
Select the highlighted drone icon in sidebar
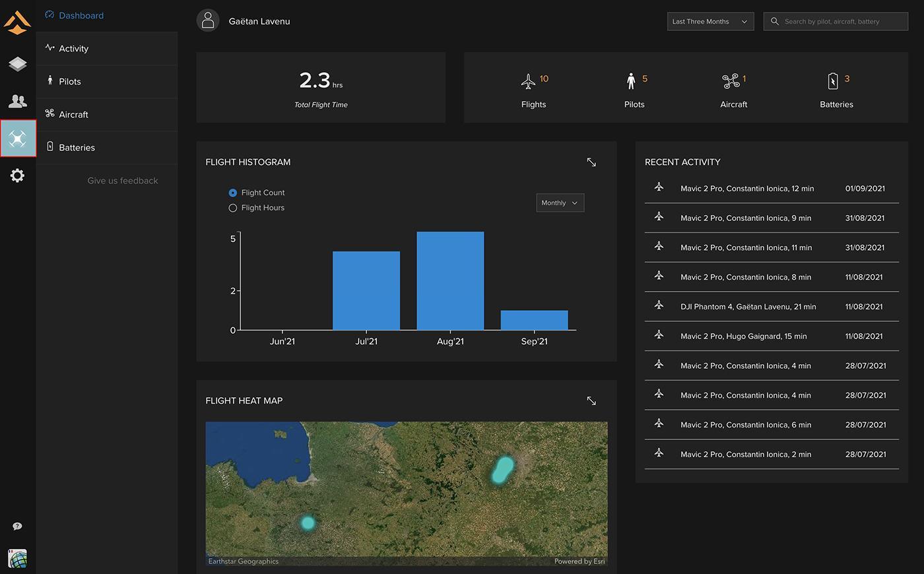click(18, 139)
